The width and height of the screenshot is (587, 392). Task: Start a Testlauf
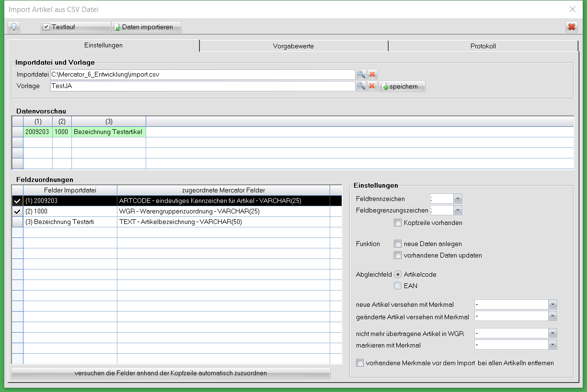click(75, 27)
